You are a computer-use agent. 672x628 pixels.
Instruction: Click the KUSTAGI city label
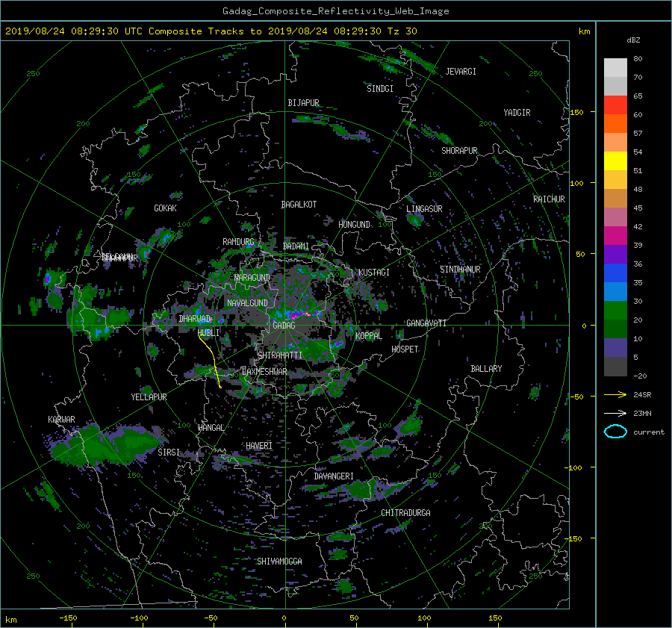click(x=374, y=273)
